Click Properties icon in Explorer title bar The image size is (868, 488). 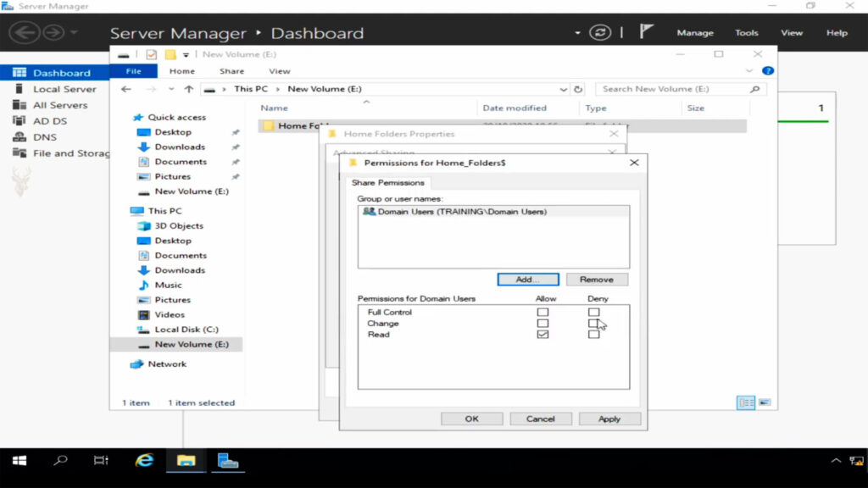tap(151, 54)
